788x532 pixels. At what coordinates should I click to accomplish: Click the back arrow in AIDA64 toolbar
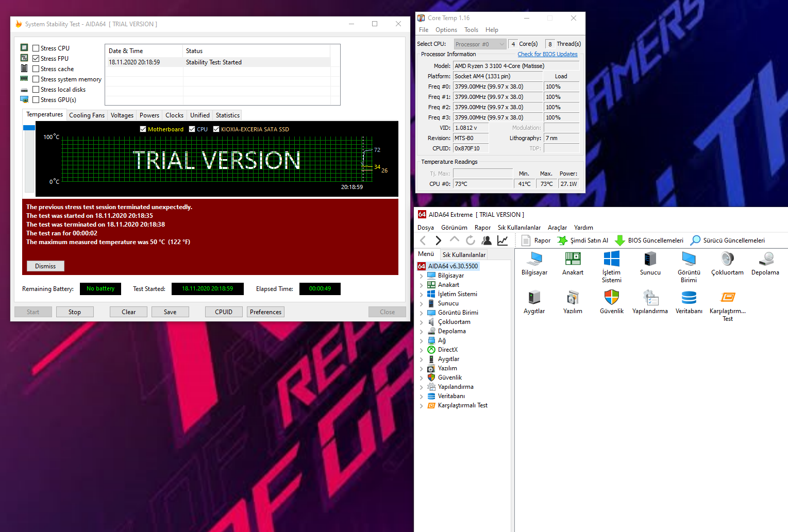[x=423, y=241]
